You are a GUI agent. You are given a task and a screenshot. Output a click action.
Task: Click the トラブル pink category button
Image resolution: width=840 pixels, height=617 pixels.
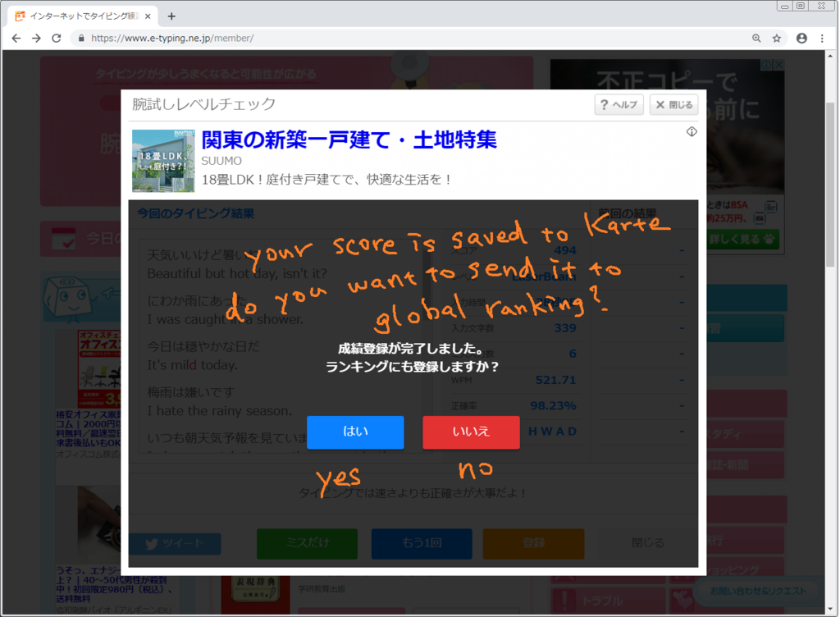point(609,600)
